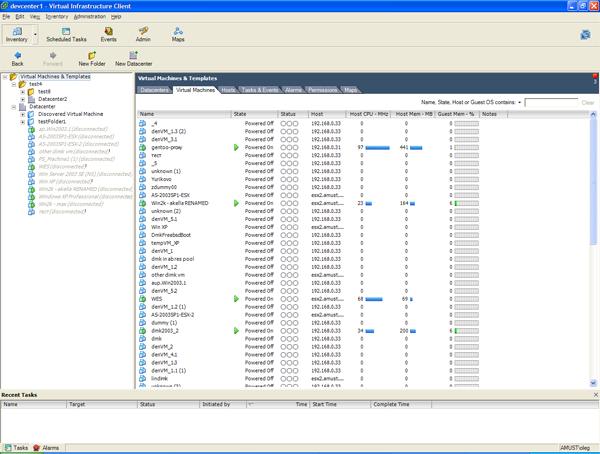Image resolution: width=600 pixels, height=454 pixels.
Task: Click the VM search filter text field
Action: point(550,102)
